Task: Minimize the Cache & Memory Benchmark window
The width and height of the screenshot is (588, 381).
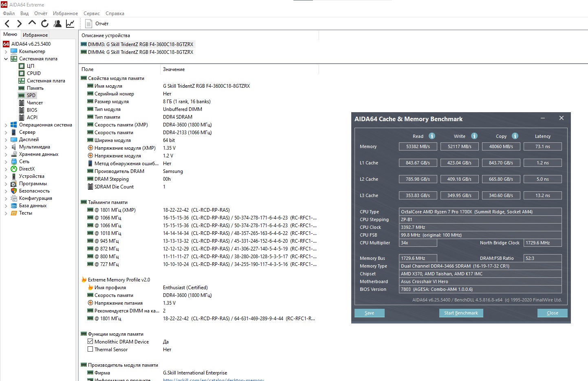Action: pos(543,118)
